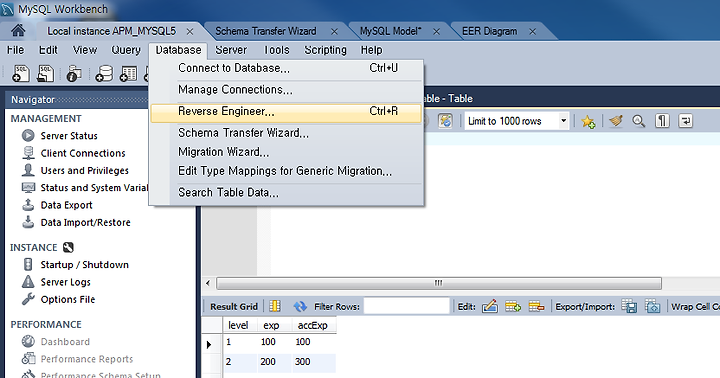
Task: Switch to Schema Transfer Wizard tab
Action: [x=266, y=31]
